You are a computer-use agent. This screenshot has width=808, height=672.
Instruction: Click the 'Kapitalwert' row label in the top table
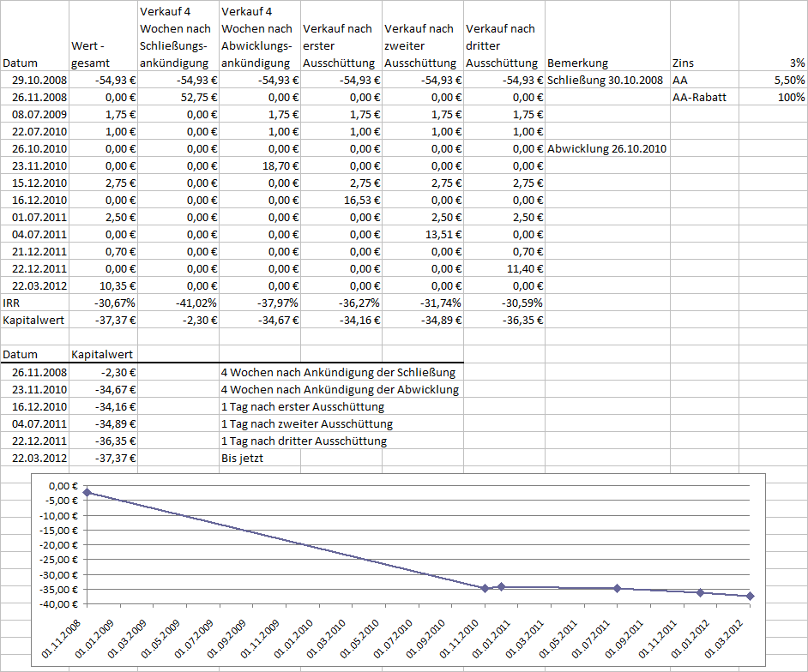click(34, 320)
